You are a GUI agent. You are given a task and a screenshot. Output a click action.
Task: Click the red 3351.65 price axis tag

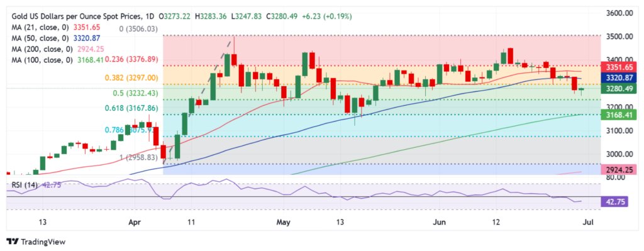(619, 67)
